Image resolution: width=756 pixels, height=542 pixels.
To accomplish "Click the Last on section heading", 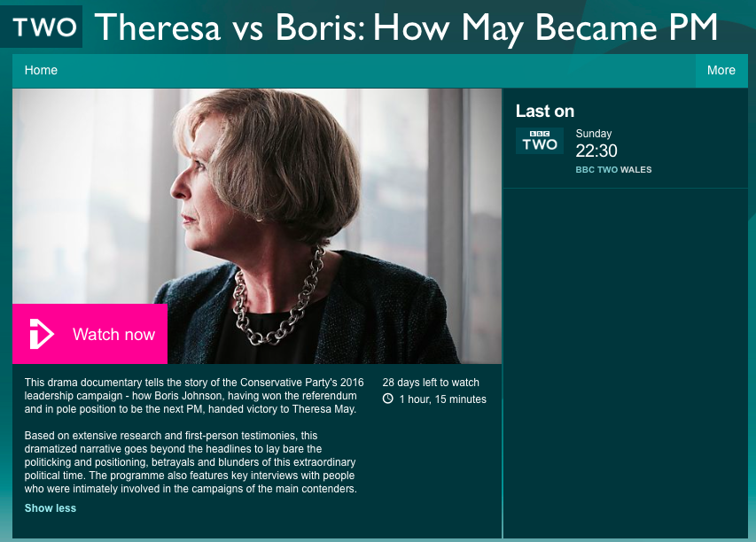I will click(x=545, y=112).
